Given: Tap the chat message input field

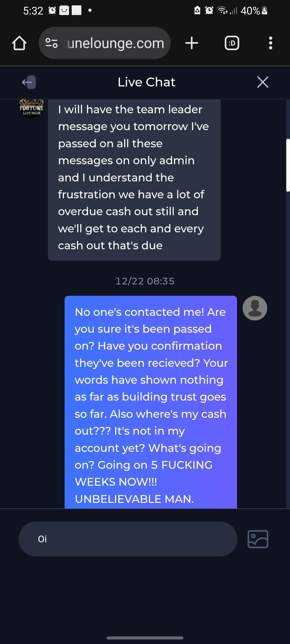Looking at the screenshot, I should pos(128,539).
